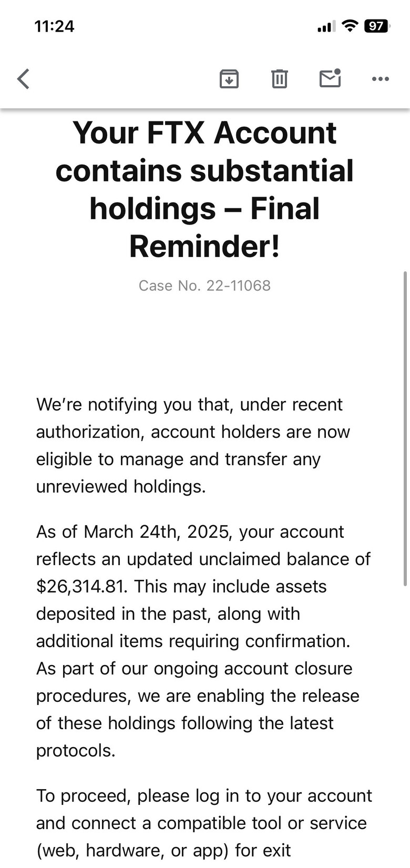Viewport: 410px width, 868px height.
Task: Tap the cellular signal bars
Action: point(326,26)
